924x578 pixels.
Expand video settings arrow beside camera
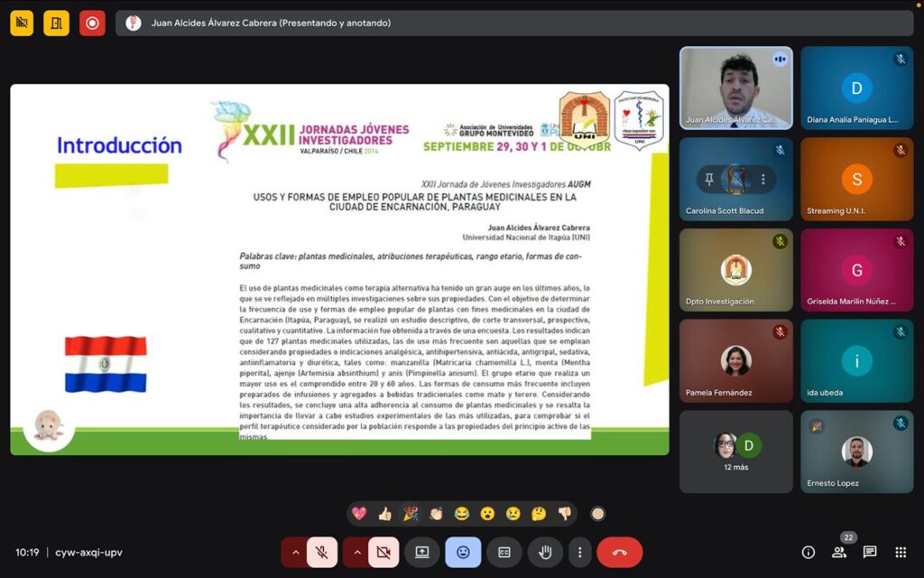(x=356, y=552)
